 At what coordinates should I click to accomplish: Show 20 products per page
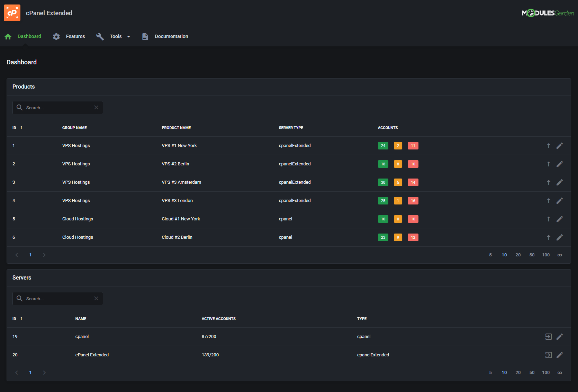[x=518, y=255]
